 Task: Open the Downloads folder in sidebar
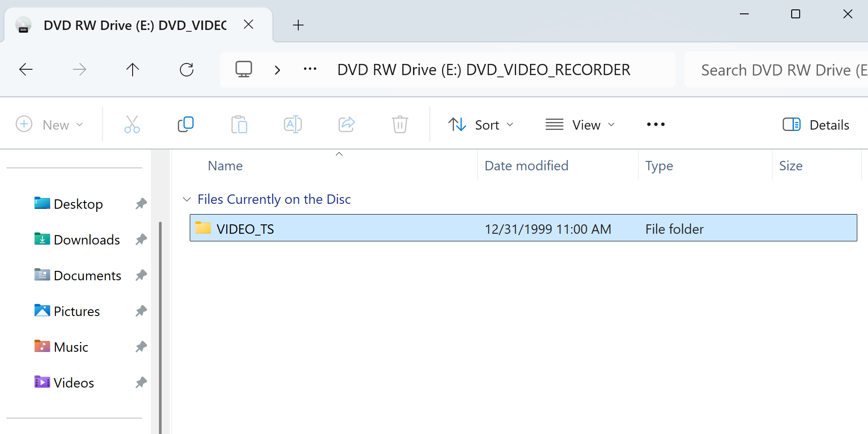(x=87, y=240)
